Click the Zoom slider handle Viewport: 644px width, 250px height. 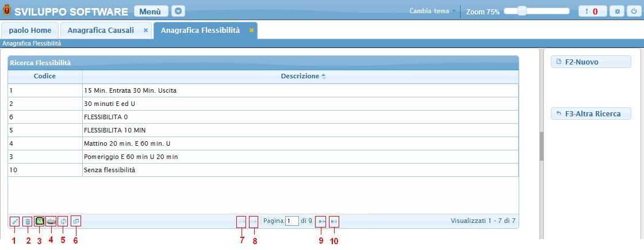522,11
